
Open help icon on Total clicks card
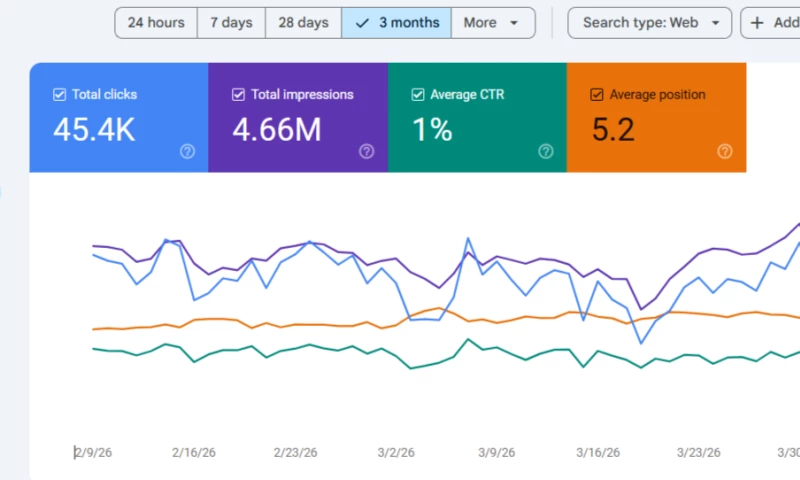(187, 151)
